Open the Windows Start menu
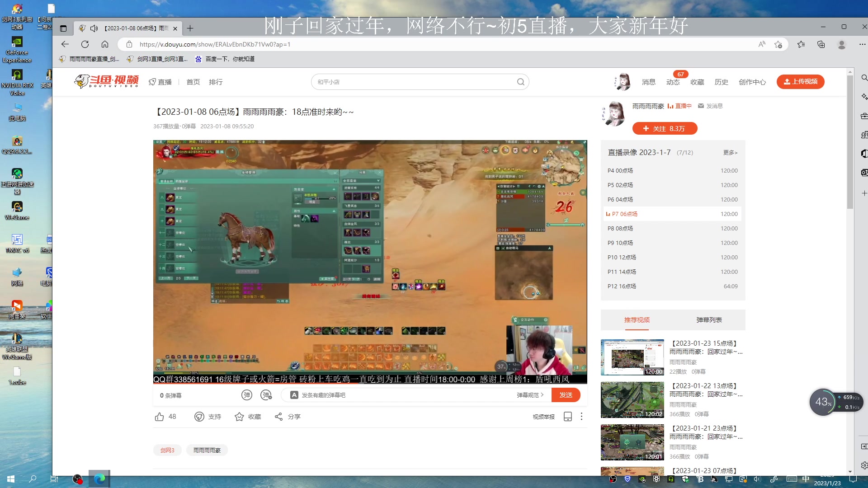Viewport: 868px width, 488px height. (11, 479)
